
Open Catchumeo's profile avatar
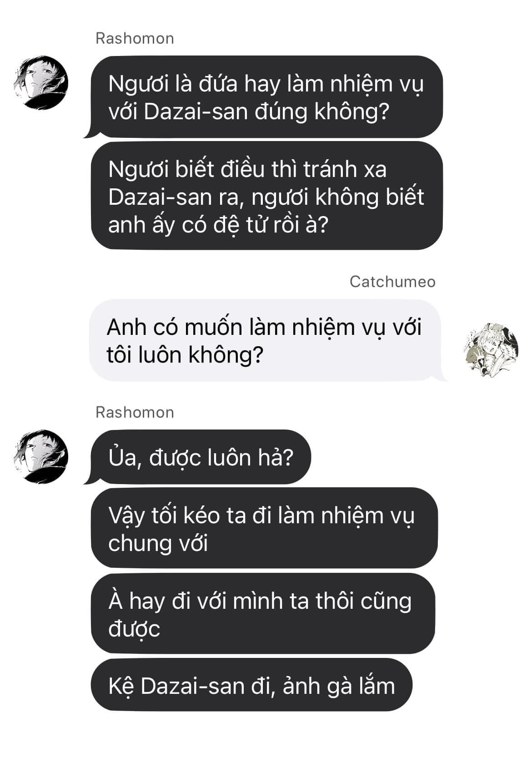[x=492, y=349]
